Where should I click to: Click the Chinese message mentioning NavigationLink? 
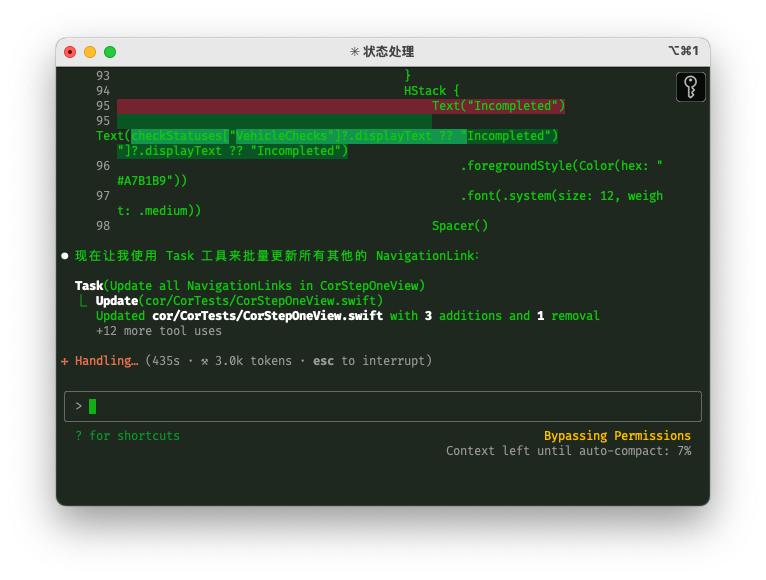point(277,256)
